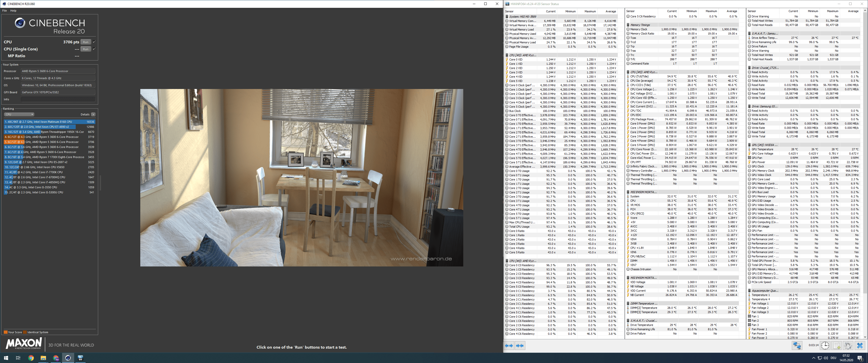This screenshot has width=868, height=363.
Task: Select ranking entry Intel Xeon Platinum 8168 CPU
Action: (49, 122)
